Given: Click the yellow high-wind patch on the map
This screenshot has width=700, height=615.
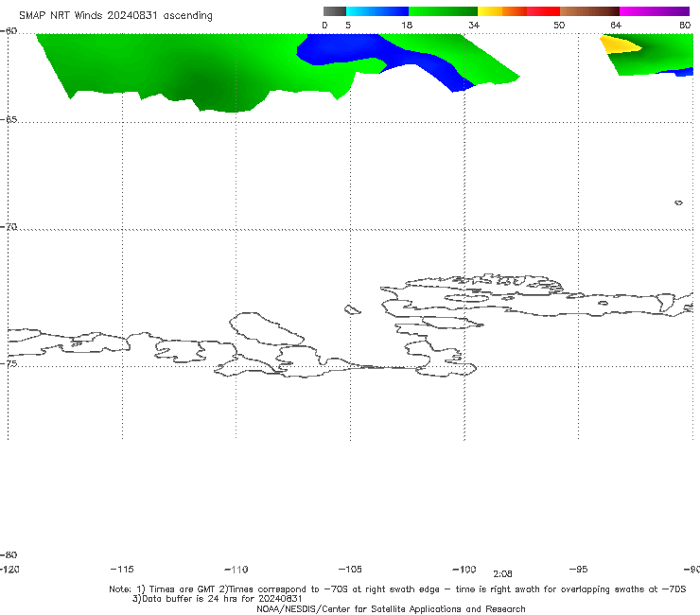Looking at the screenshot, I should (619, 45).
